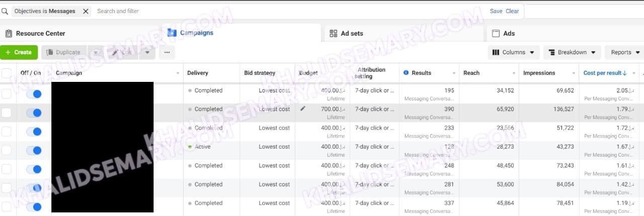Click the 28,273 reach value
This screenshot has width=644, height=216.
coord(505,147)
